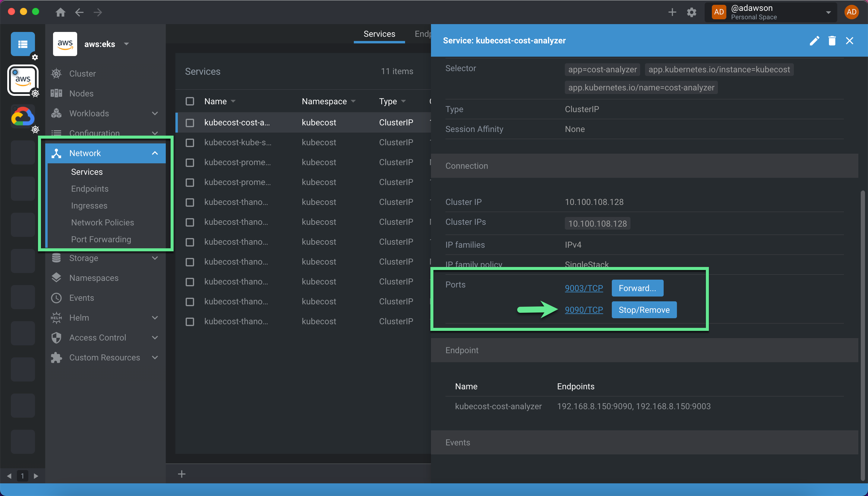Click Stop/Remove for port 9090/TCP
868x496 pixels.
click(x=644, y=309)
